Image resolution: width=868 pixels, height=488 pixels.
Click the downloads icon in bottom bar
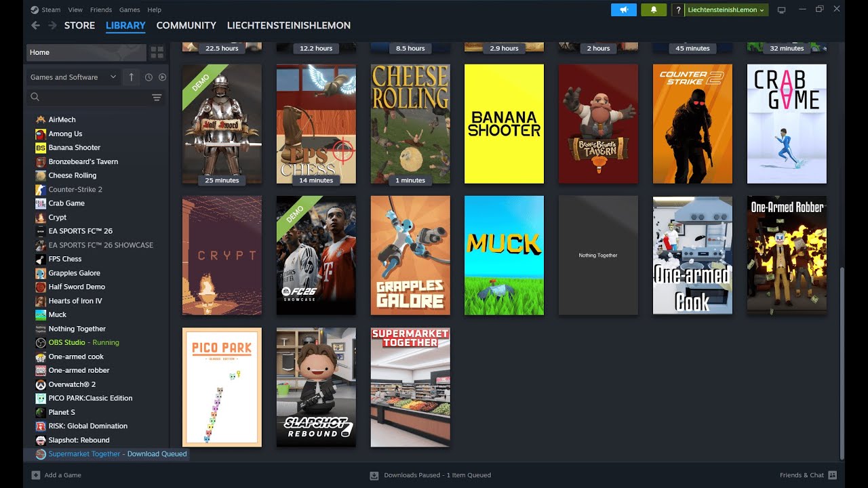(x=374, y=475)
